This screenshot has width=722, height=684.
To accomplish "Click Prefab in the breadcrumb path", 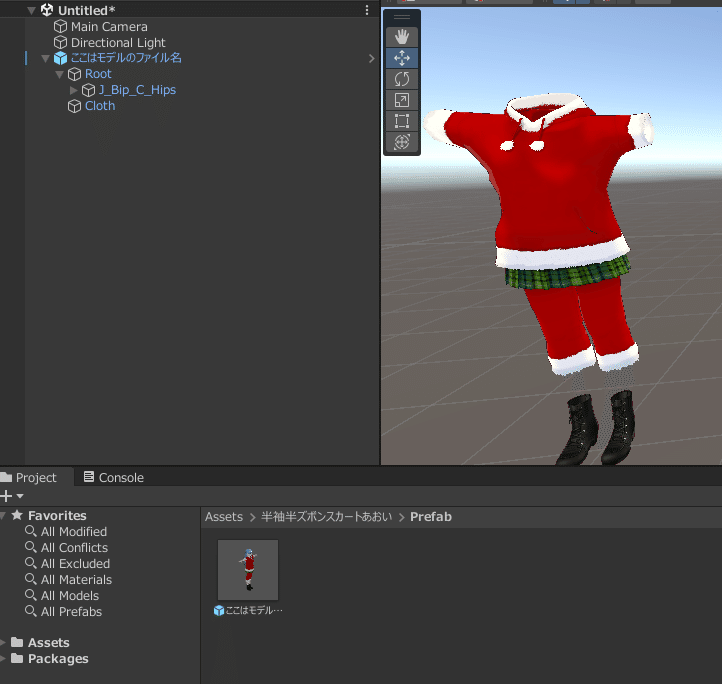I will 431,517.
